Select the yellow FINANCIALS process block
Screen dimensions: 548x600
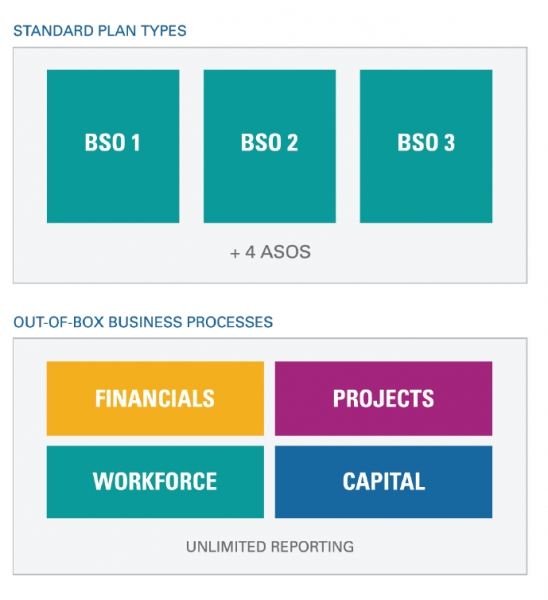155,398
